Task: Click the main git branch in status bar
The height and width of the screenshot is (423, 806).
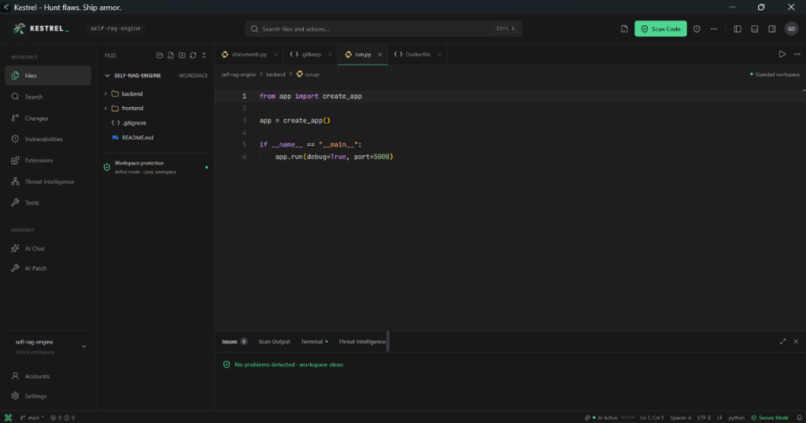Action: click(x=32, y=418)
